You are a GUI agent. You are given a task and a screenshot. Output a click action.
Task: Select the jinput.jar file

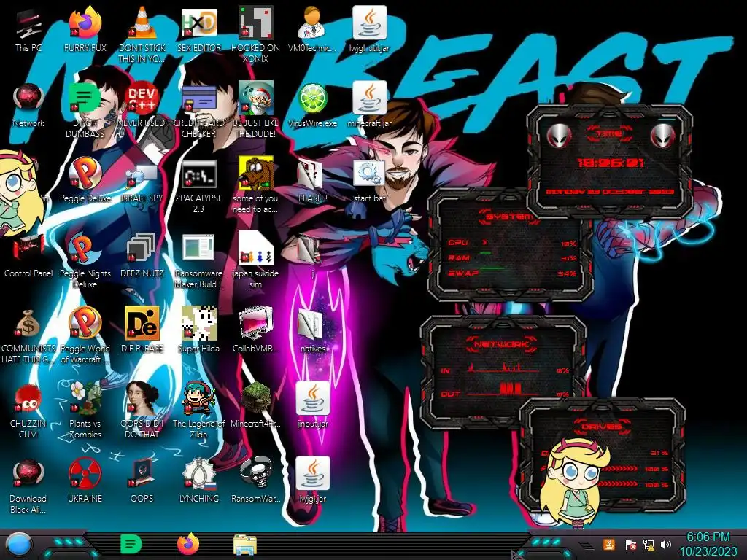tap(312, 405)
